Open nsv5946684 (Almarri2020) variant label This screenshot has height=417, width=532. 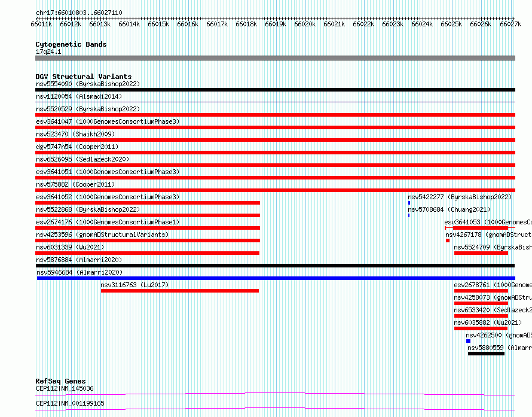click(80, 272)
